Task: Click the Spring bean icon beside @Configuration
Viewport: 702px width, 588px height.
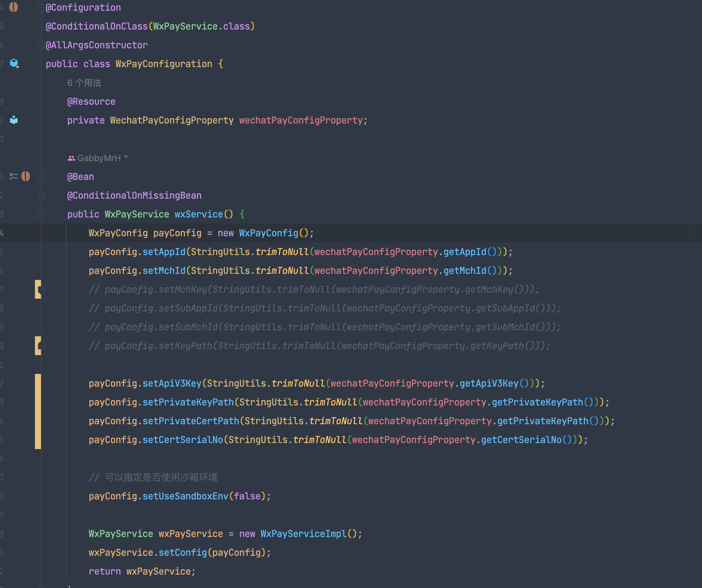Action: tap(13, 7)
